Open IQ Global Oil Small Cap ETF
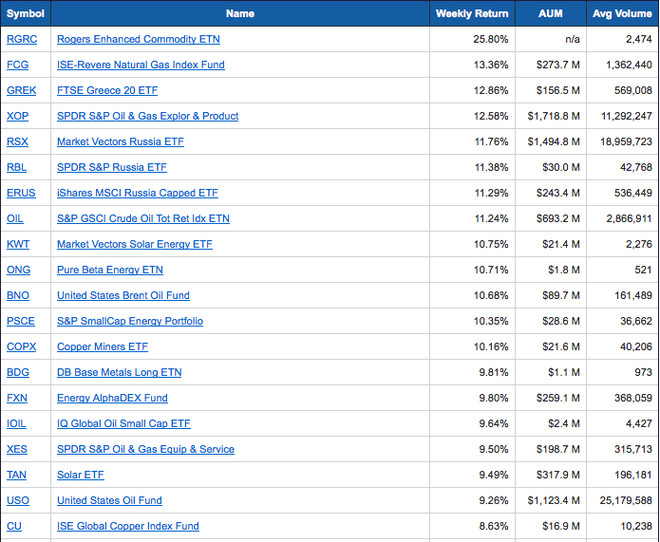The width and height of the screenshot is (660, 542). tap(124, 424)
